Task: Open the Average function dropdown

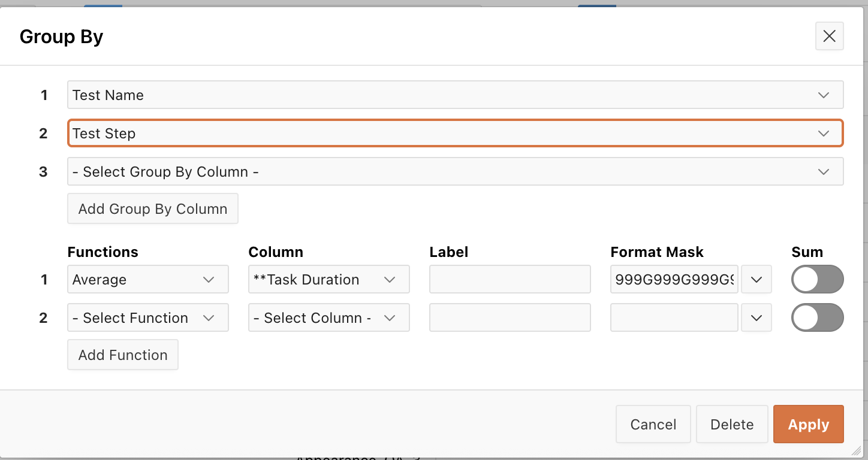Action: [x=147, y=280]
